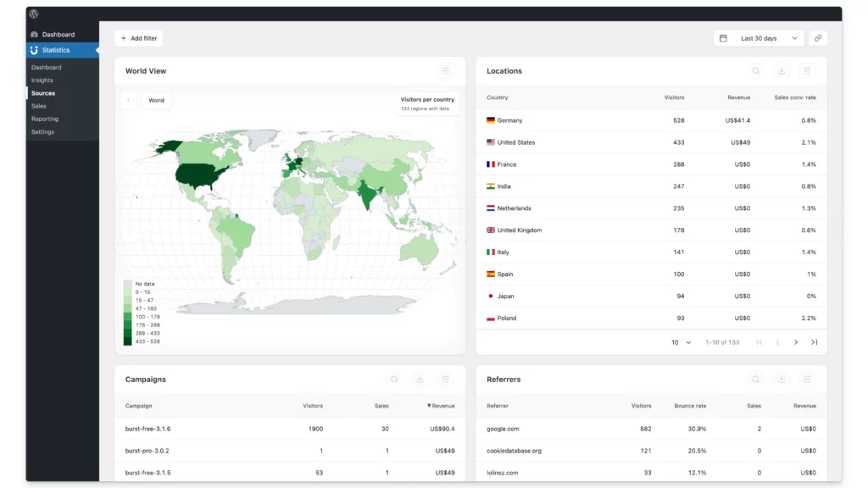Image resolution: width=868 pixels, height=488 pixels.
Task: Download the Locations table data
Action: coord(781,71)
